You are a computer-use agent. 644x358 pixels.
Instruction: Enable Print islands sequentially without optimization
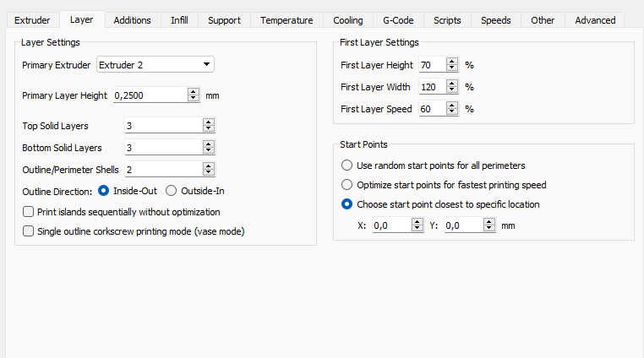(29, 212)
